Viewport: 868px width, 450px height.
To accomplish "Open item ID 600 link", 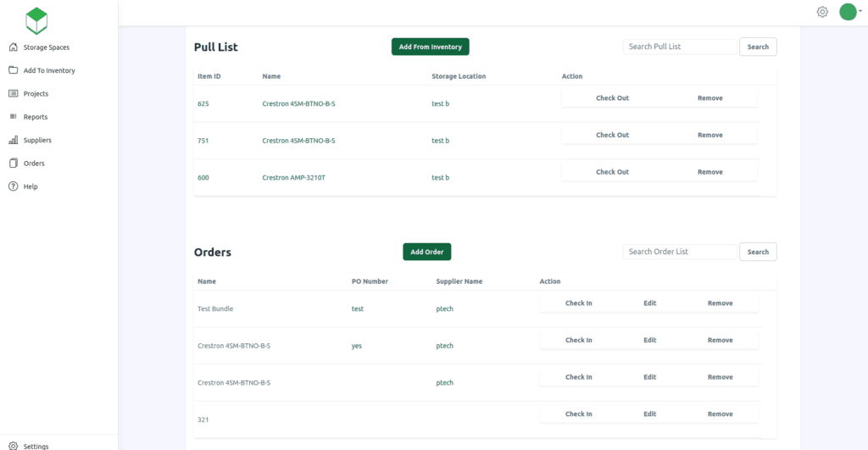I will (203, 178).
